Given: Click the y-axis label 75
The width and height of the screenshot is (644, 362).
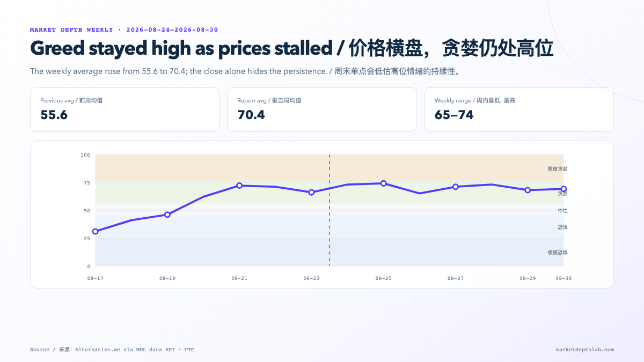Looking at the screenshot, I should (87, 183).
